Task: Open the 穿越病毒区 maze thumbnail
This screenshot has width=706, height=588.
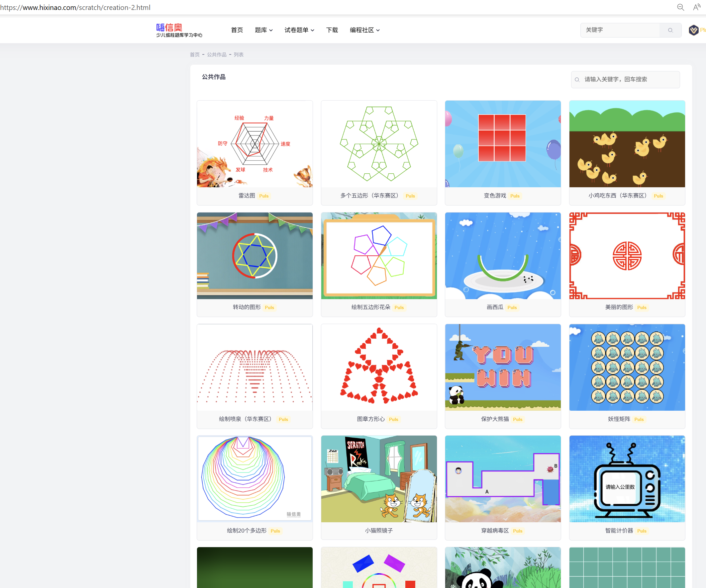Action: (503, 479)
